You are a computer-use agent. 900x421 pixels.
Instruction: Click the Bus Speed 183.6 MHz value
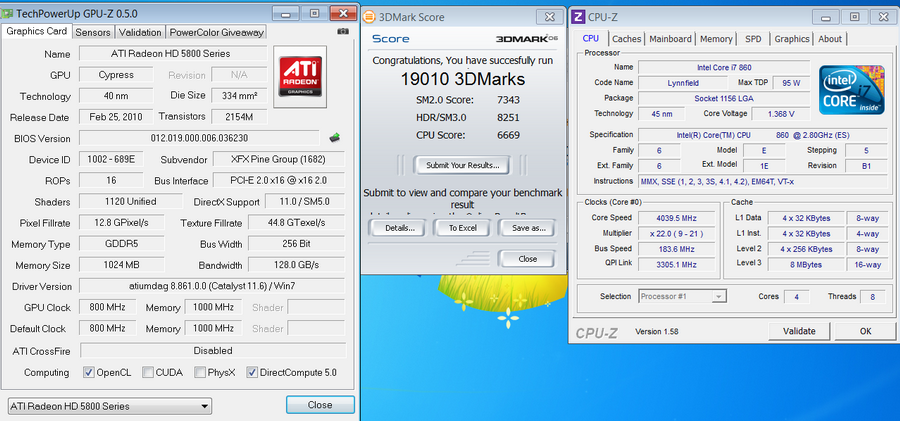(x=676, y=249)
